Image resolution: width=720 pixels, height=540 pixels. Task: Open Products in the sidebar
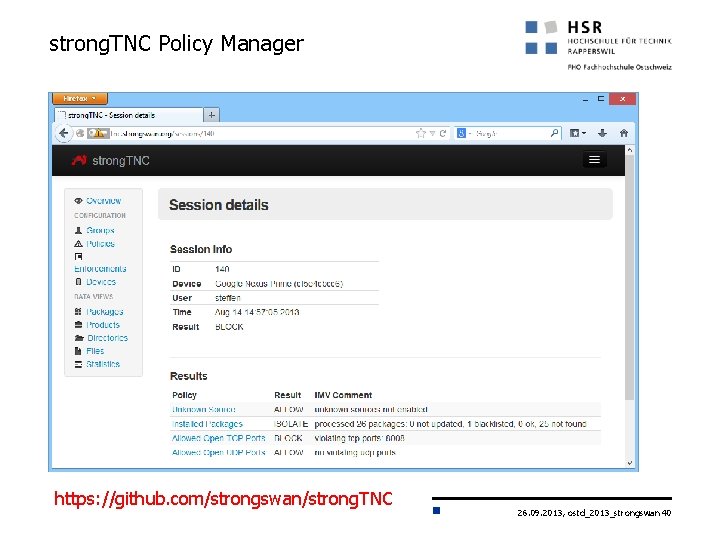pos(103,325)
